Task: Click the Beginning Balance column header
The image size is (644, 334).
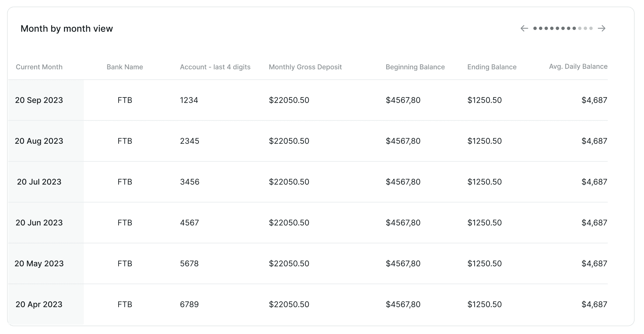Action: tap(415, 67)
